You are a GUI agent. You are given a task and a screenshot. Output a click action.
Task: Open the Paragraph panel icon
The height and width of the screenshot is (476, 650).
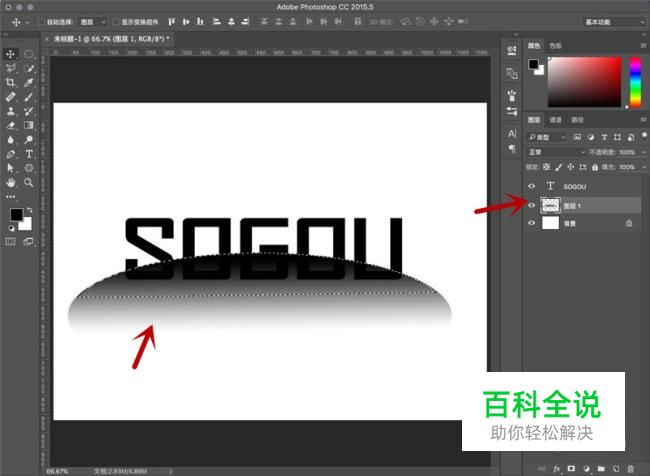[x=512, y=148]
